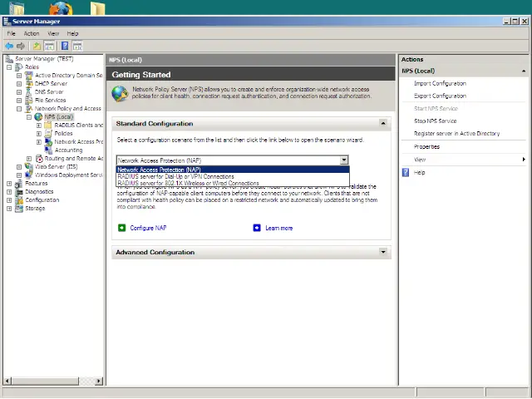Screen dimensions: 532x399
Task: Open the Firefox desktop icon
Action: pos(61,7)
